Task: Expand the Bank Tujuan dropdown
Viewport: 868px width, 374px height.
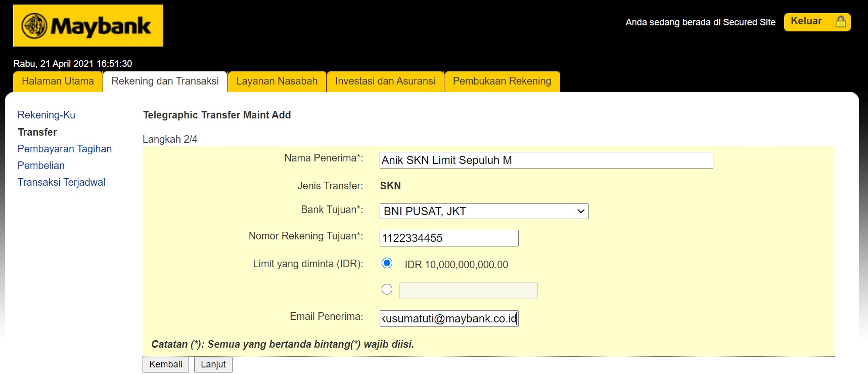Action: [x=484, y=212]
